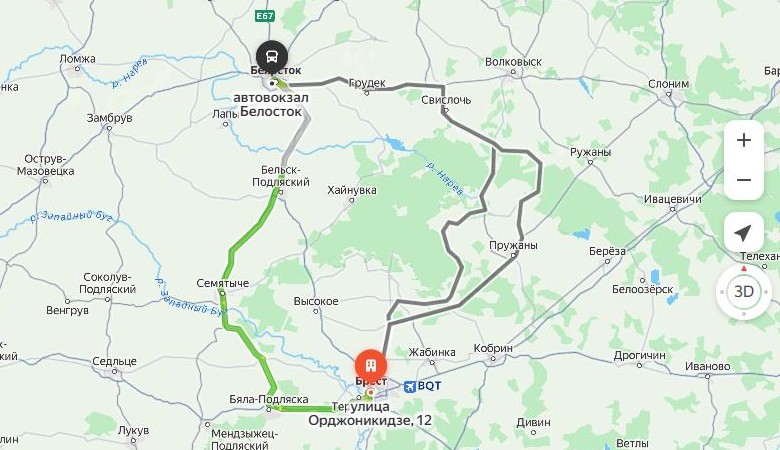
Task: Select the gray alternative route near Пружаны
Action: 520,219
